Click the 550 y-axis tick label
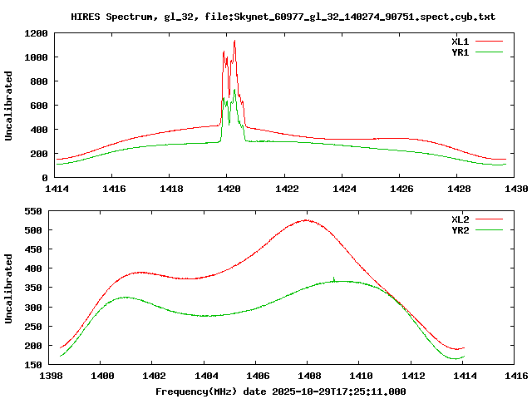Screen dimensions: 532x399 33,211
